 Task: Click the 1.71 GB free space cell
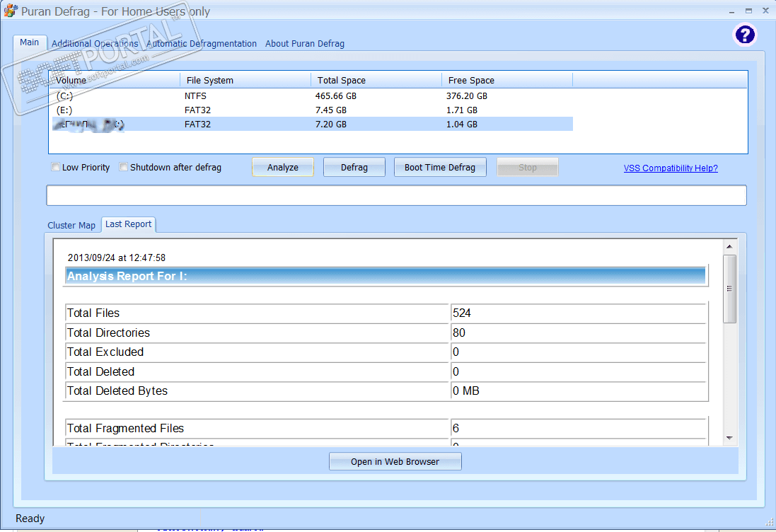[462, 110]
